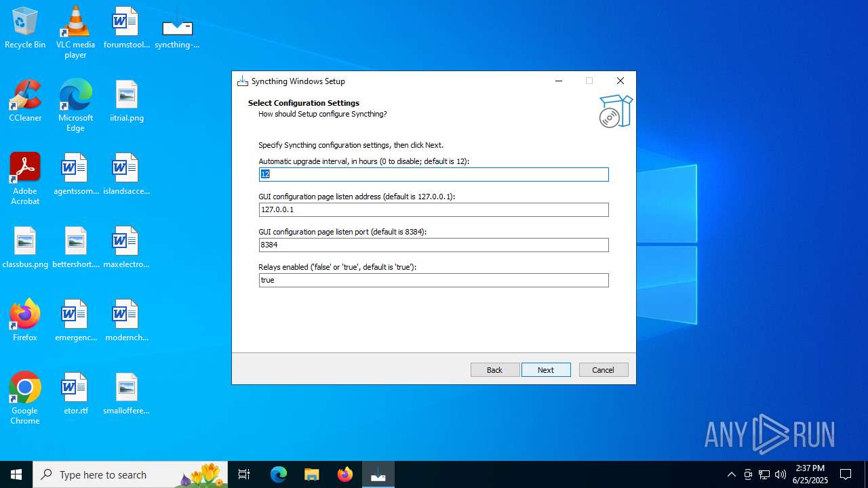Select the classbus.png image file
The image size is (868, 488).
click(x=25, y=247)
